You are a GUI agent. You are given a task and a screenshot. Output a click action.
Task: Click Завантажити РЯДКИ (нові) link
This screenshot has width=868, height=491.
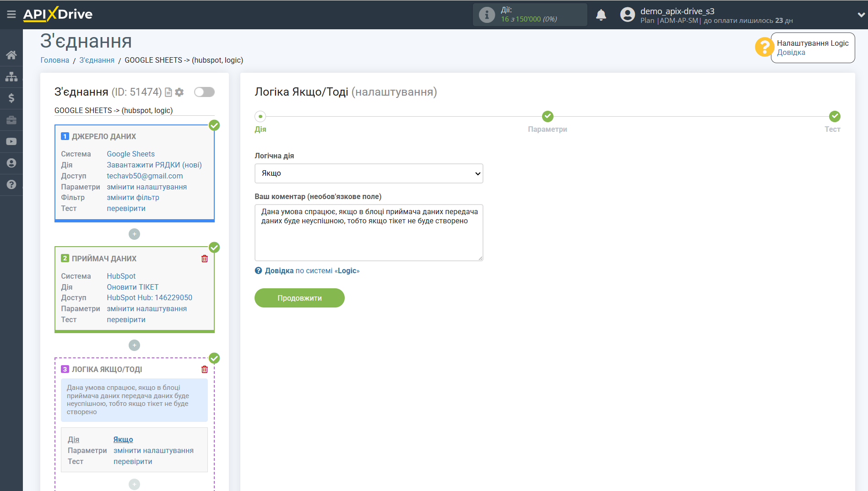pos(154,165)
